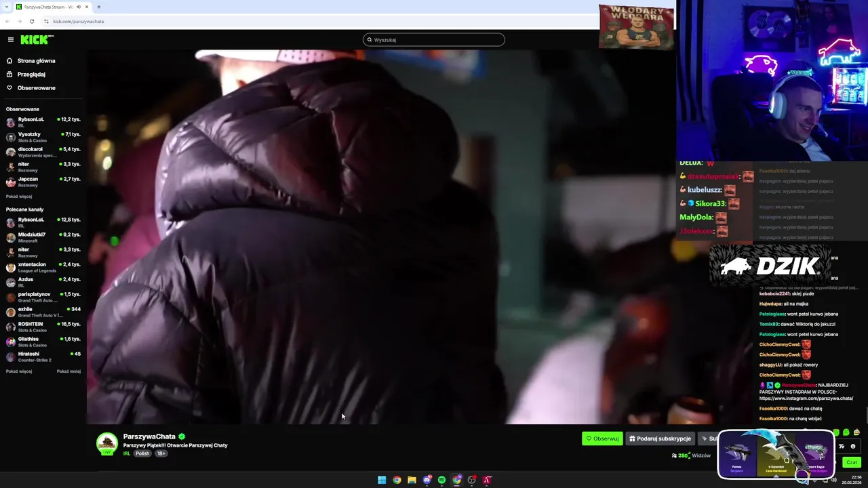The width and height of the screenshot is (868, 488).
Task: Click the 18+ stream tag
Action: (161, 453)
